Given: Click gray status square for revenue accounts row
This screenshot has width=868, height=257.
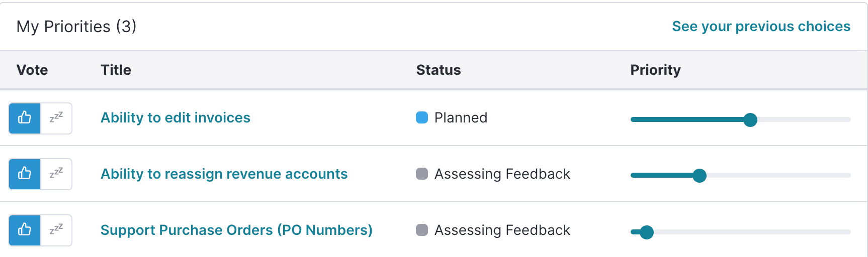Looking at the screenshot, I should (422, 174).
